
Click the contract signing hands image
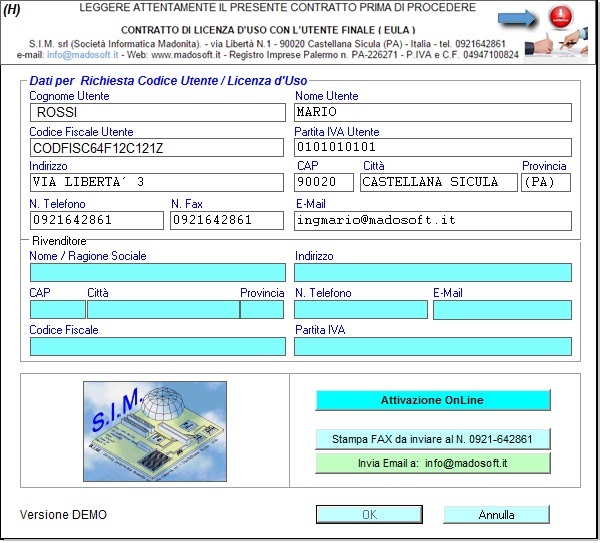pyautogui.click(x=556, y=45)
